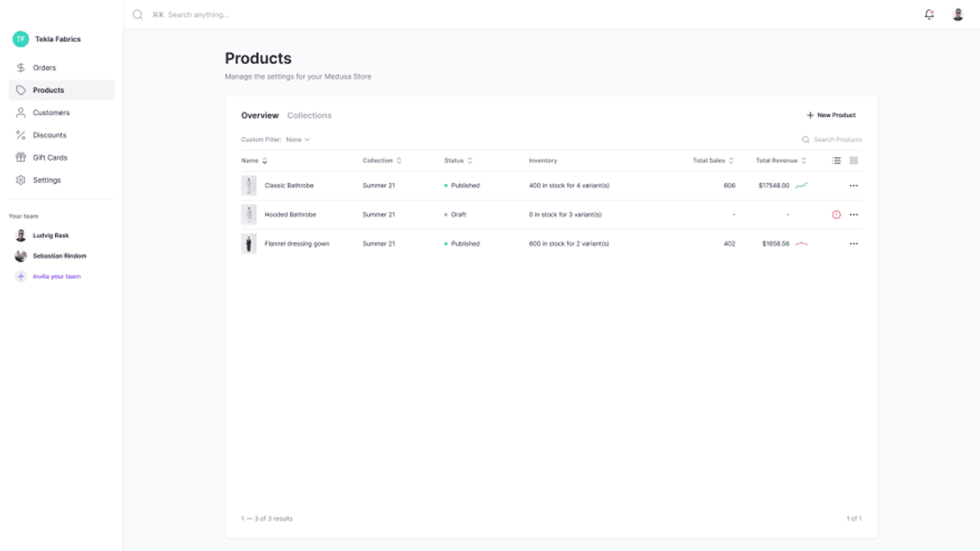980x551 pixels.
Task: Open Discounts in sidebar
Action: [61, 135]
